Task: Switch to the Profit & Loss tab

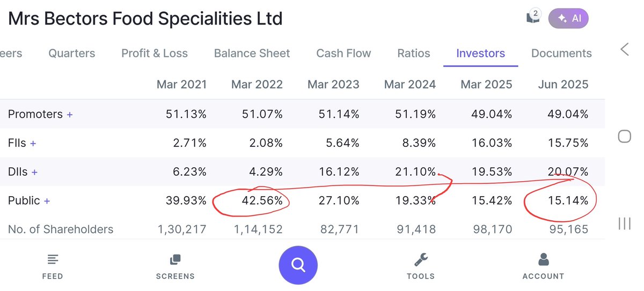Action: pyautogui.click(x=155, y=54)
